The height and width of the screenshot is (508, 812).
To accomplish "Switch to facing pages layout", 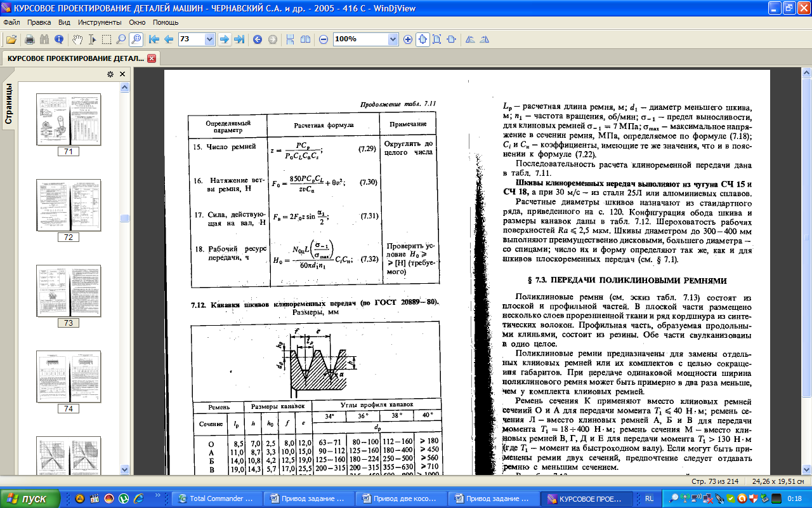I will pyautogui.click(x=305, y=39).
